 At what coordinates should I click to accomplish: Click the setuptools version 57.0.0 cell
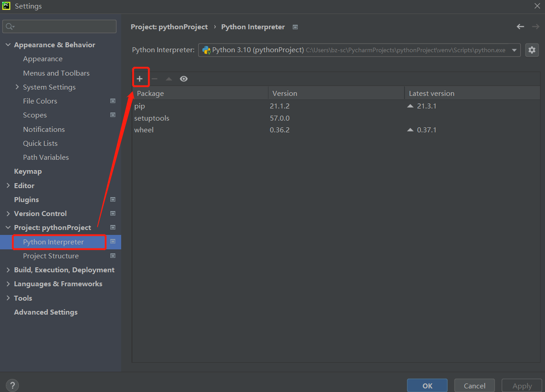click(280, 118)
